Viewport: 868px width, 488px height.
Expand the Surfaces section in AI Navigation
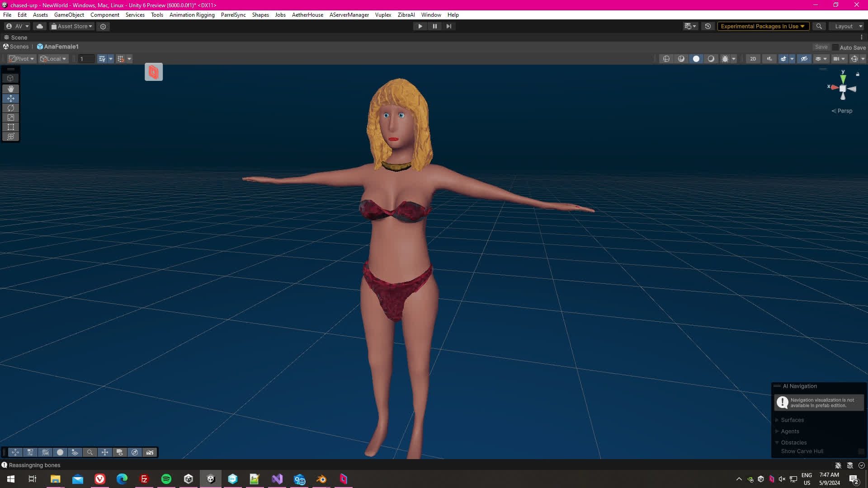(x=792, y=420)
